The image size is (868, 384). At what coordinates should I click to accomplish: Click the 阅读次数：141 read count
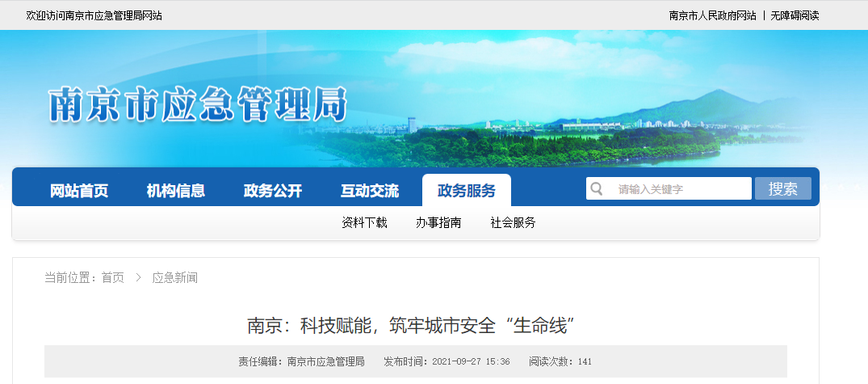(560, 362)
